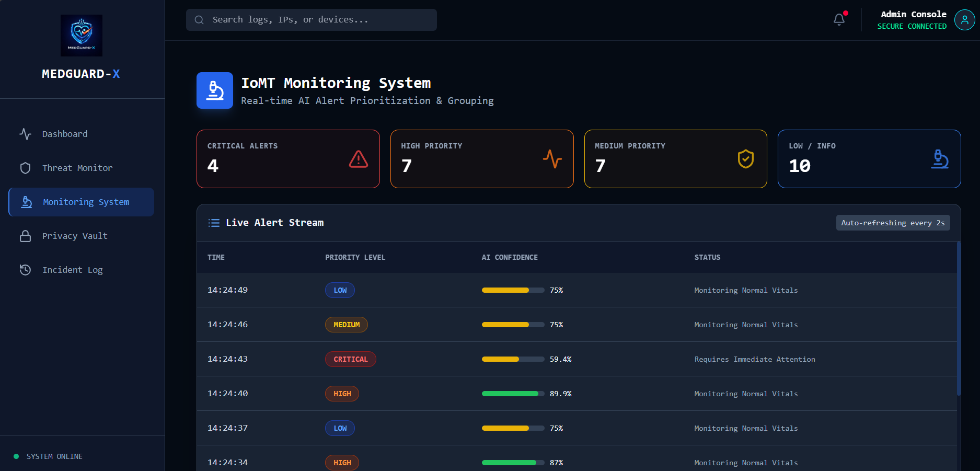
Task: Click the Monitoring System microscope icon
Action: pyautogui.click(x=25, y=202)
